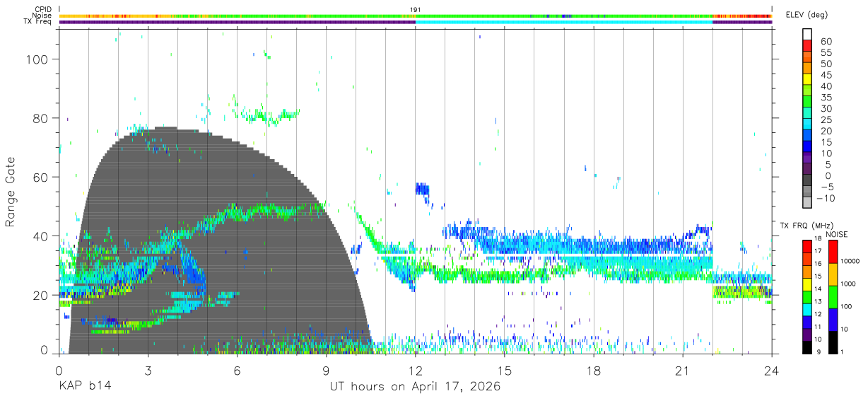Click the Noise bar label

42,16
